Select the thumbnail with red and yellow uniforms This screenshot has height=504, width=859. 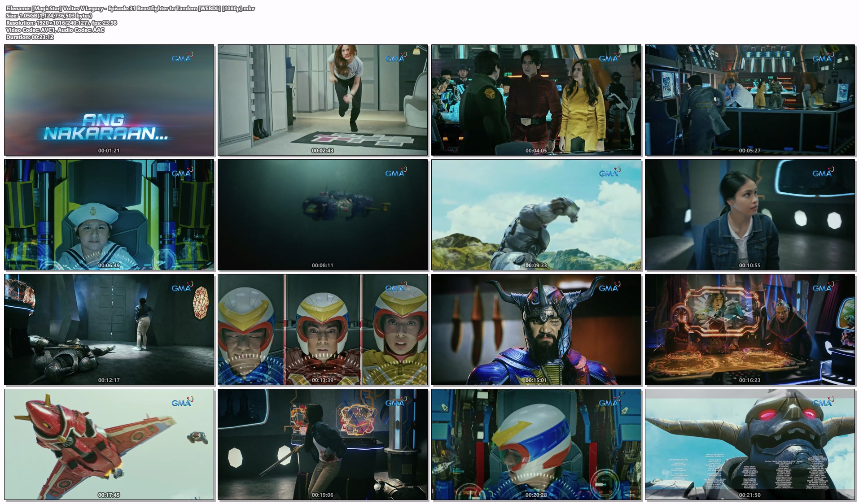pyautogui.click(x=536, y=100)
